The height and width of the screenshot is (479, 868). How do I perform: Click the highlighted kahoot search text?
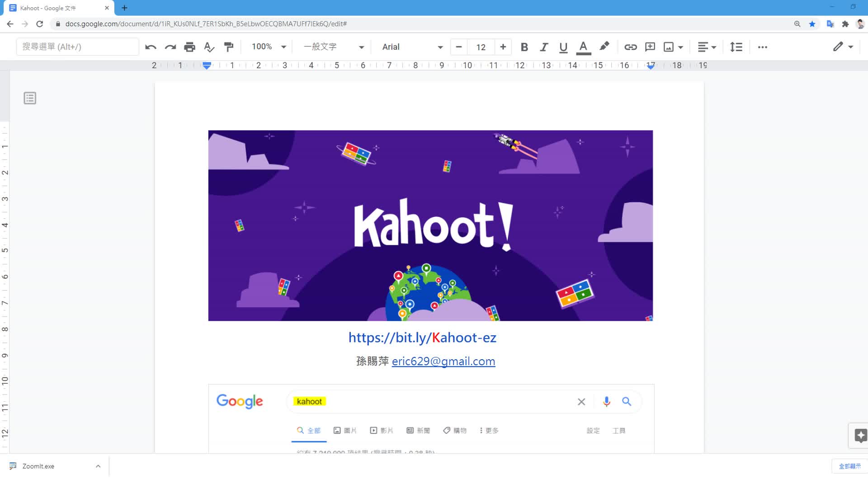click(x=310, y=401)
